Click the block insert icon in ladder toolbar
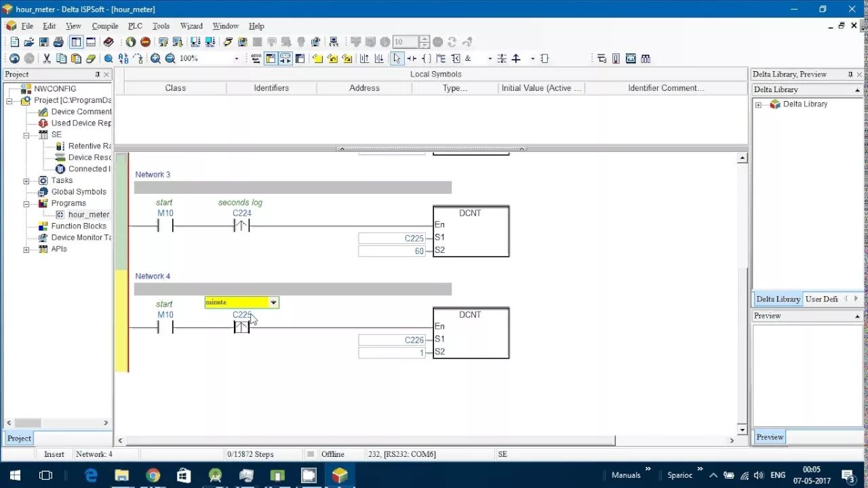The width and height of the screenshot is (868, 488). click(545, 58)
